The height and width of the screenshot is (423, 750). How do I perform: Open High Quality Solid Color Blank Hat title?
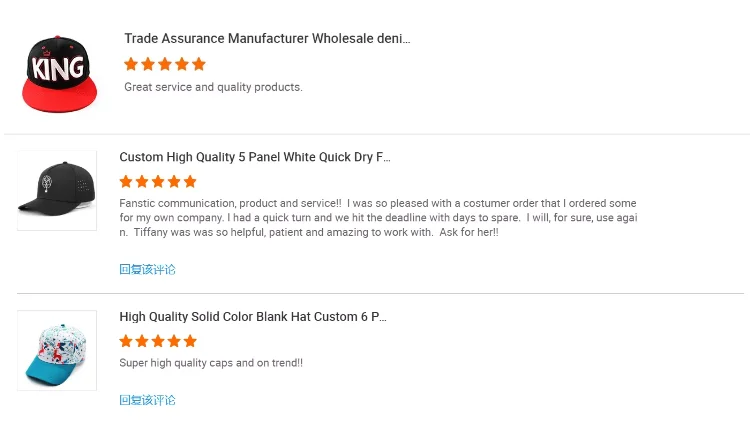point(252,317)
